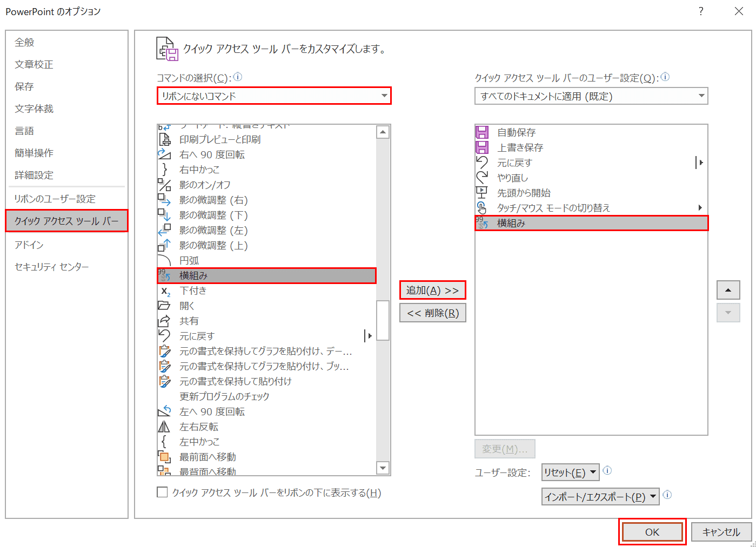Click the rotate left icon beside 左へ 90 度回転

tap(164, 411)
